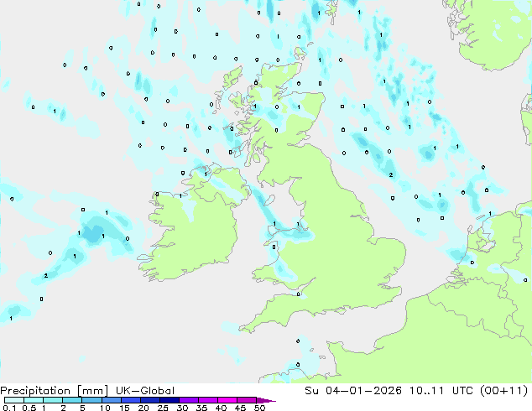Click the '40' legend scale label

point(221,408)
